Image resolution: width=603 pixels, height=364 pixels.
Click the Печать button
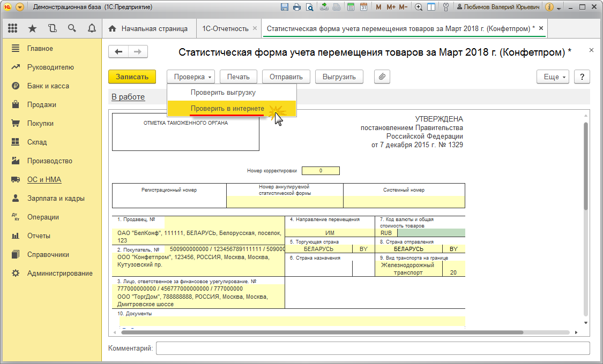[x=239, y=77]
